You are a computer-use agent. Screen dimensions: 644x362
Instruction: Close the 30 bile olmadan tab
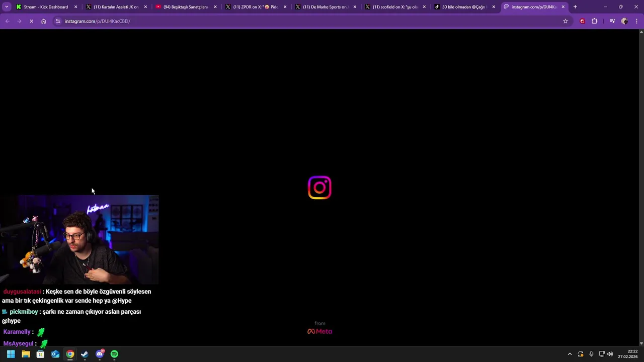click(x=494, y=7)
